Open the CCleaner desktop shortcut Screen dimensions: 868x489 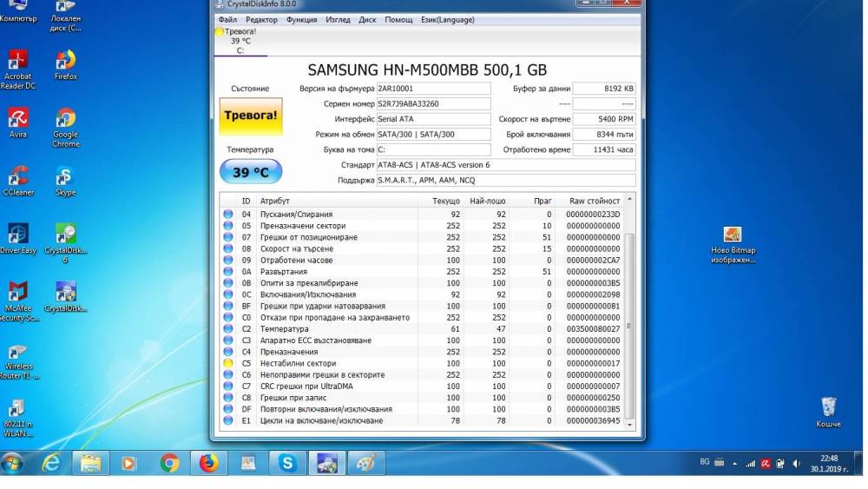pyautogui.click(x=17, y=181)
